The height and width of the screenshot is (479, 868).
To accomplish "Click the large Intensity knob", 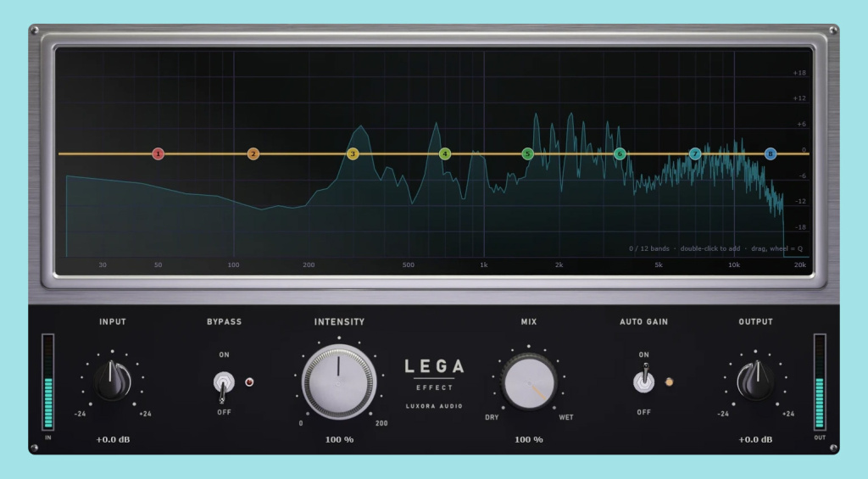I will 339,382.
